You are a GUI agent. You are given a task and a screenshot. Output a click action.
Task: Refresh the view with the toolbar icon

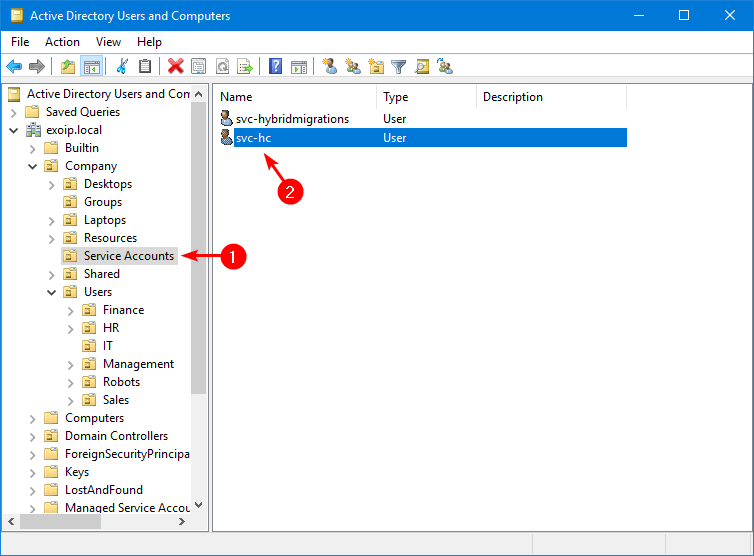click(222, 66)
